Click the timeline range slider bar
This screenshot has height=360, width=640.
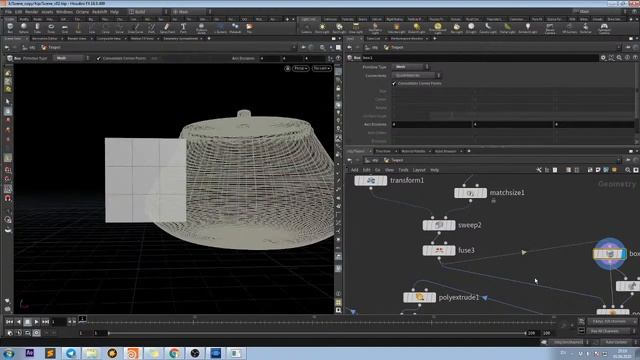coord(317,333)
